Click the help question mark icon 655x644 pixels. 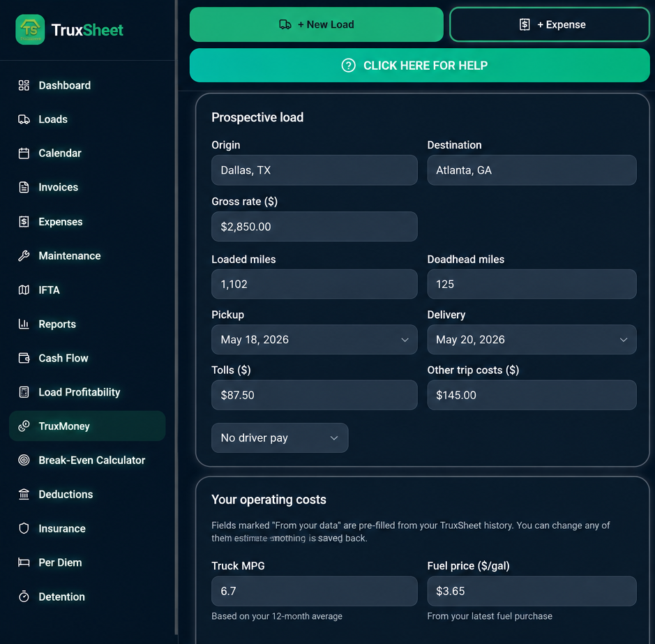[348, 66]
